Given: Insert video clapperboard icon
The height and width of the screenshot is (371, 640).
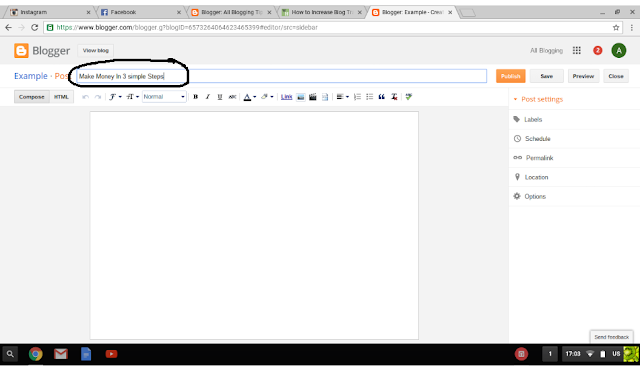Looking at the screenshot, I should tap(313, 97).
